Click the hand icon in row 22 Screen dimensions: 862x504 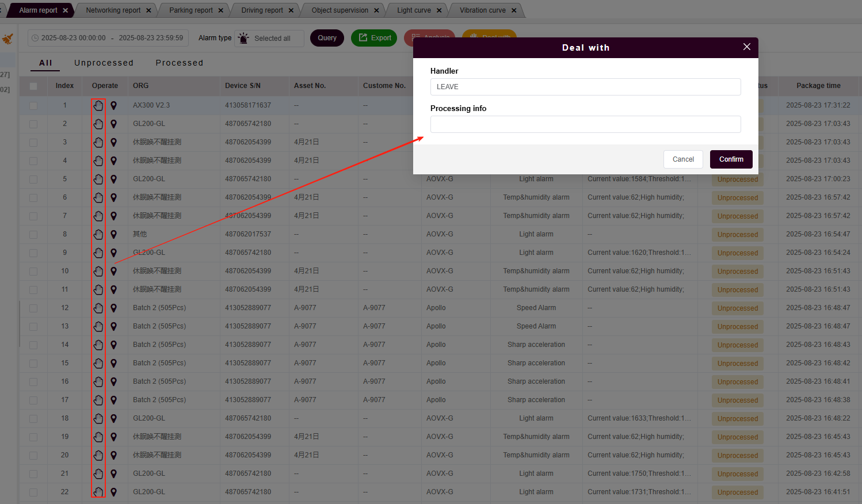coord(98,492)
